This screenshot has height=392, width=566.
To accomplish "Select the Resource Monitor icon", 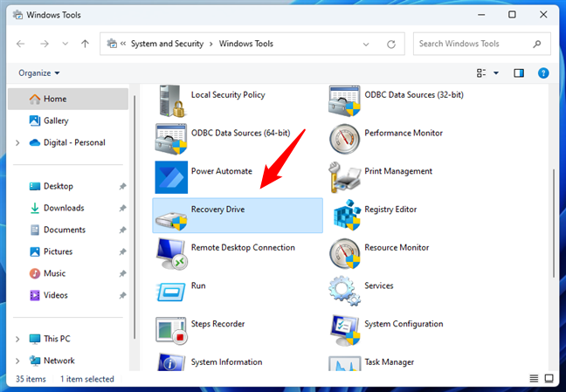I will [344, 254].
